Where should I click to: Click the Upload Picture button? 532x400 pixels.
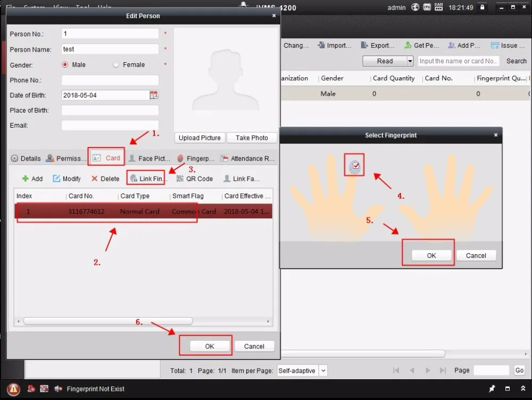click(199, 138)
